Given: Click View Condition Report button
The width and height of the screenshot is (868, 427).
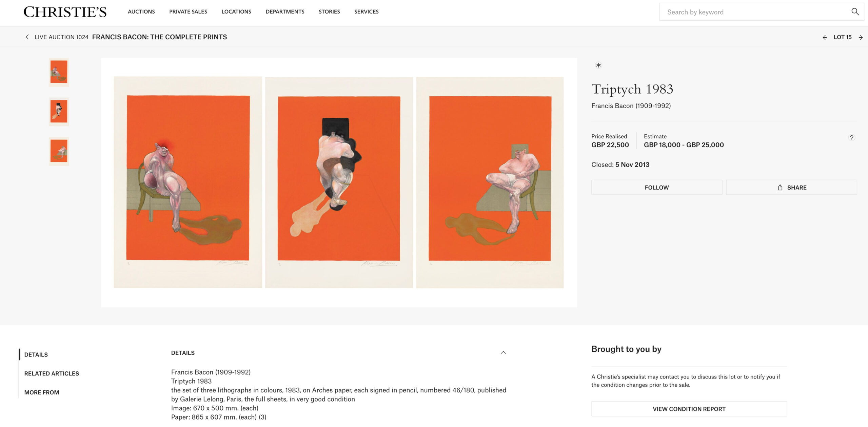Looking at the screenshot, I should 689,409.
